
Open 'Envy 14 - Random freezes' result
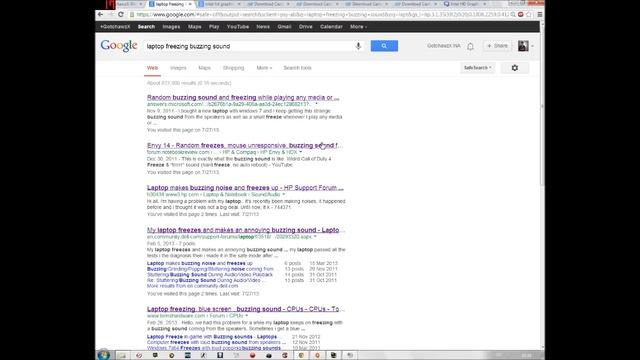click(244, 145)
